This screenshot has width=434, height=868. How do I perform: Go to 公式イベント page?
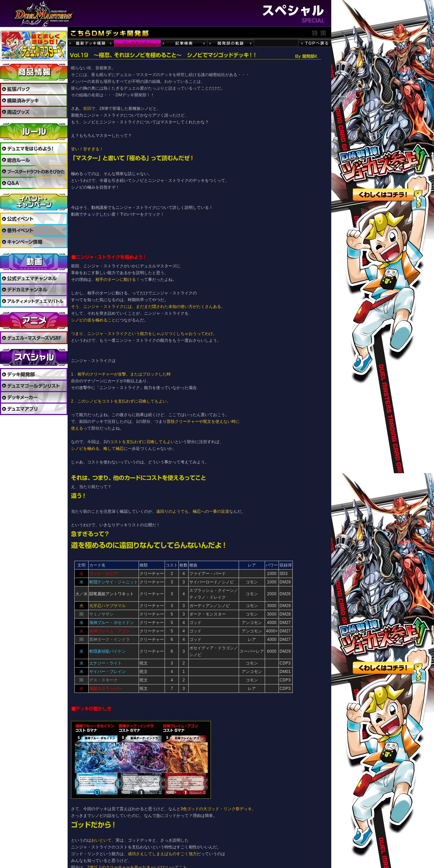tap(34, 219)
